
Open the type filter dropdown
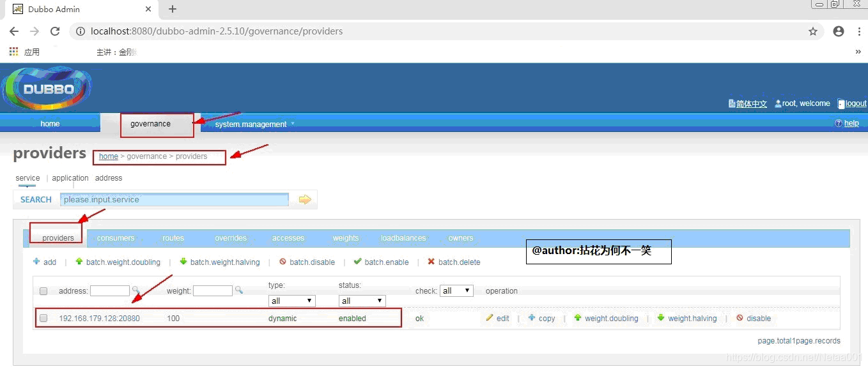click(292, 301)
